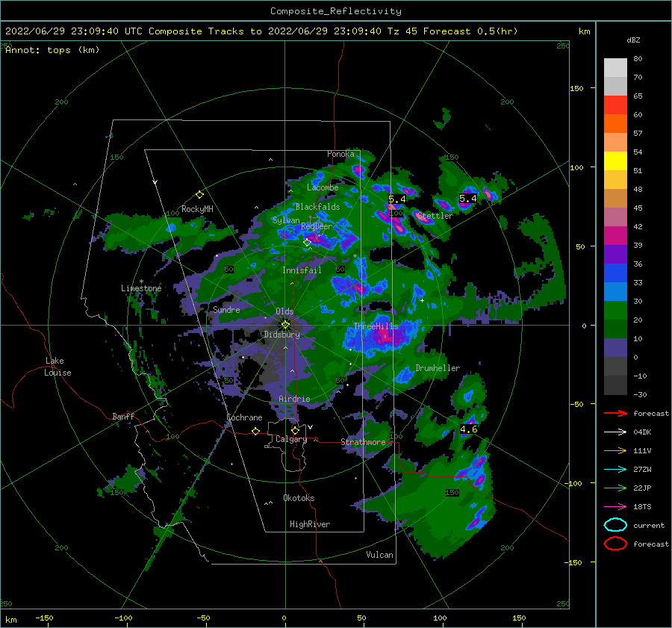Viewport: 672px width, 628px height.
Task: Click the 'Forecast 0.5(hr)' header text
Action: (x=470, y=31)
